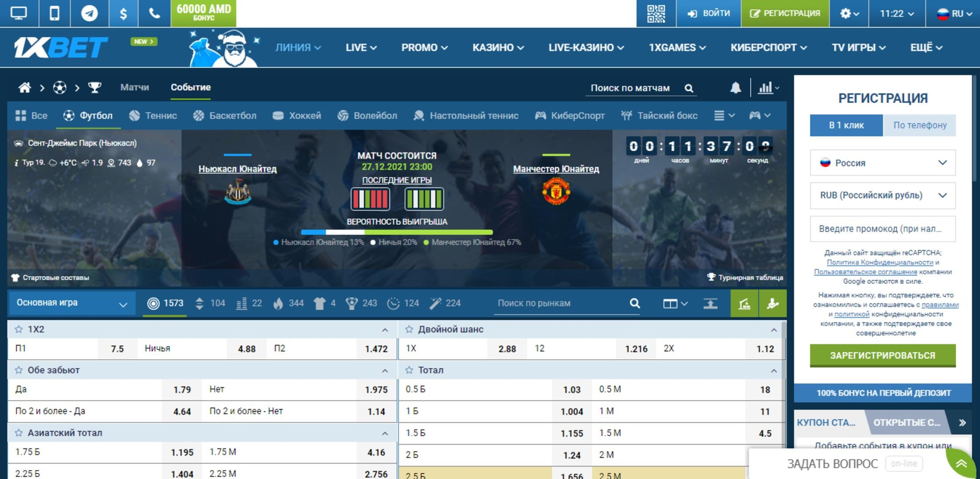Click the Newcastle United club crest
This screenshot has width=980, height=479.
click(238, 192)
